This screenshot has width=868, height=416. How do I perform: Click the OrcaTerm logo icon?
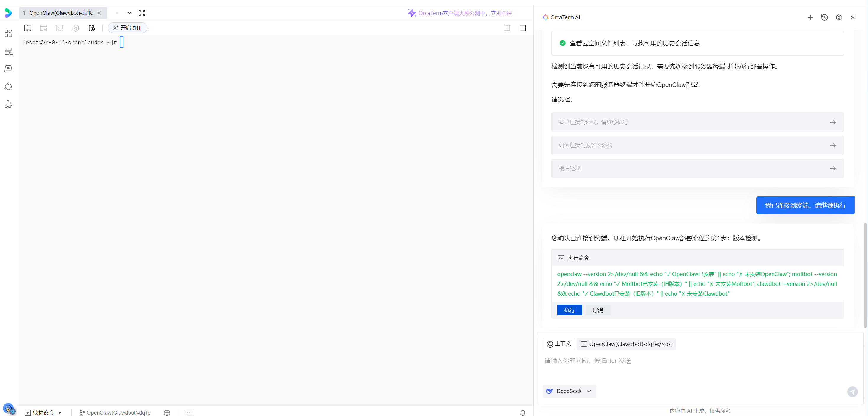[8, 13]
